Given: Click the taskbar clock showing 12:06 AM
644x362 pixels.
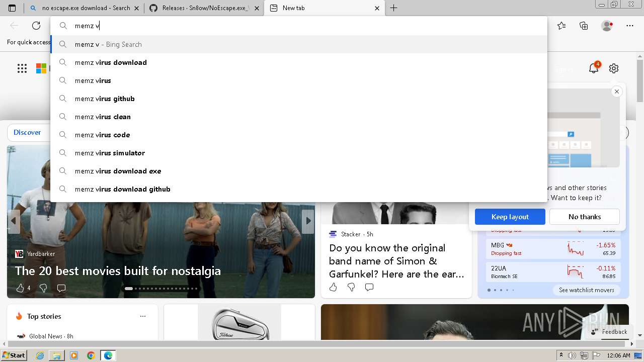Looking at the screenshot, I should 618,355.
